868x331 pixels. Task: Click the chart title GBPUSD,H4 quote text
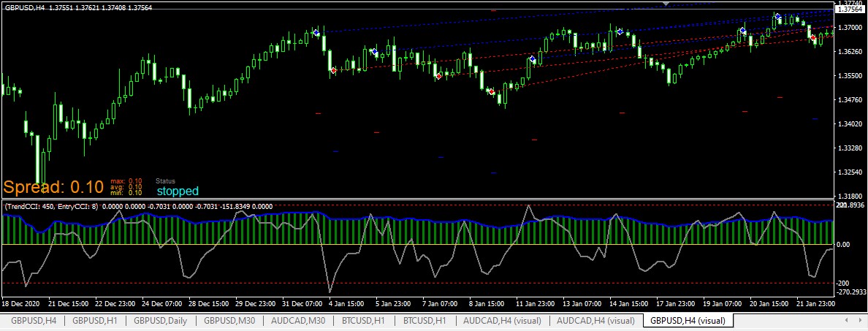click(78, 8)
